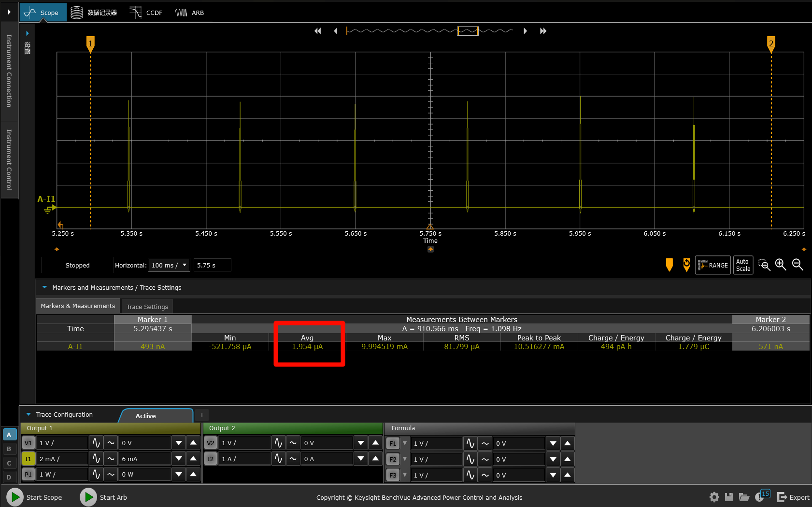Click the marker reset circular-arrow icon
This screenshot has width=812, height=507.
click(686, 265)
